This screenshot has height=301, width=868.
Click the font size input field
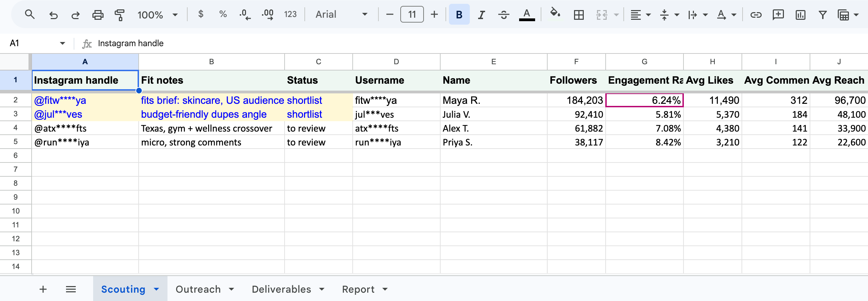[412, 14]
